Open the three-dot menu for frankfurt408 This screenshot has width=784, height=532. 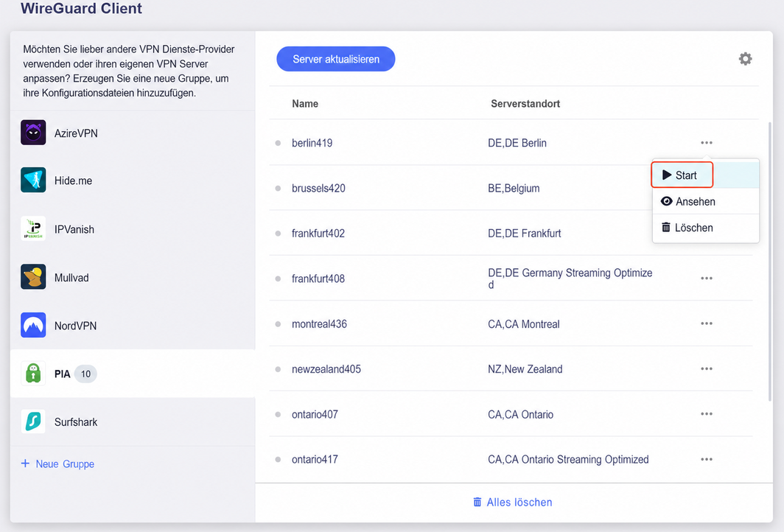[707, 278]
